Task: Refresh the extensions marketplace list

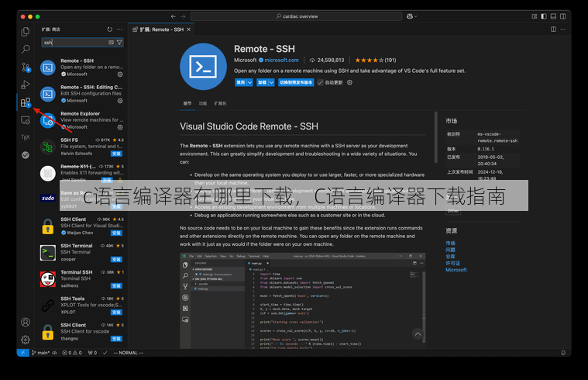Action: pos(109,29)
